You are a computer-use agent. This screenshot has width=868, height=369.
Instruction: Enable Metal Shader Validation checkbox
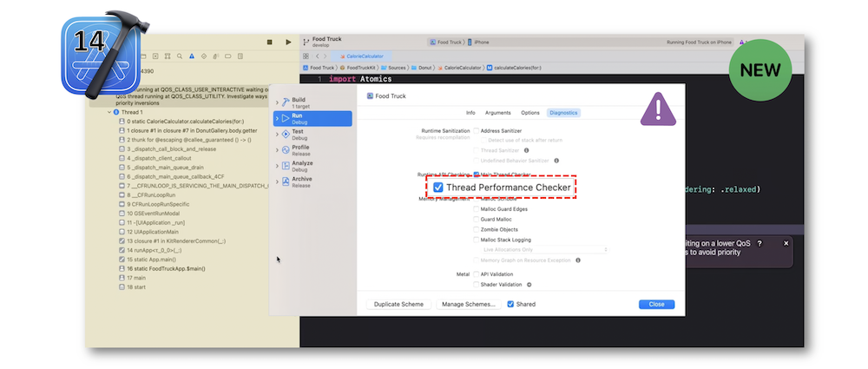476,285
